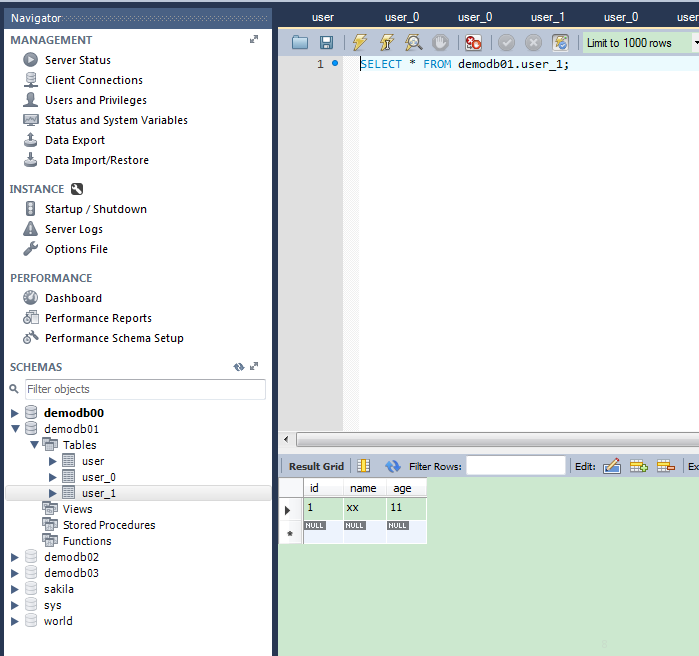
Task: Open Server Status in the Management section
Action: [78, 60]
